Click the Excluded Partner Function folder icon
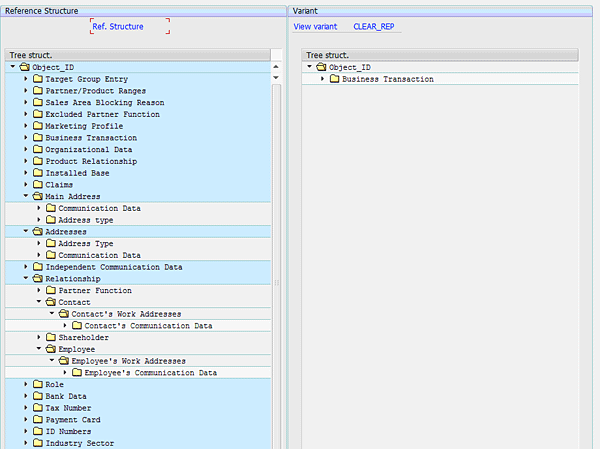600x449 pixels. coord(38,114)
